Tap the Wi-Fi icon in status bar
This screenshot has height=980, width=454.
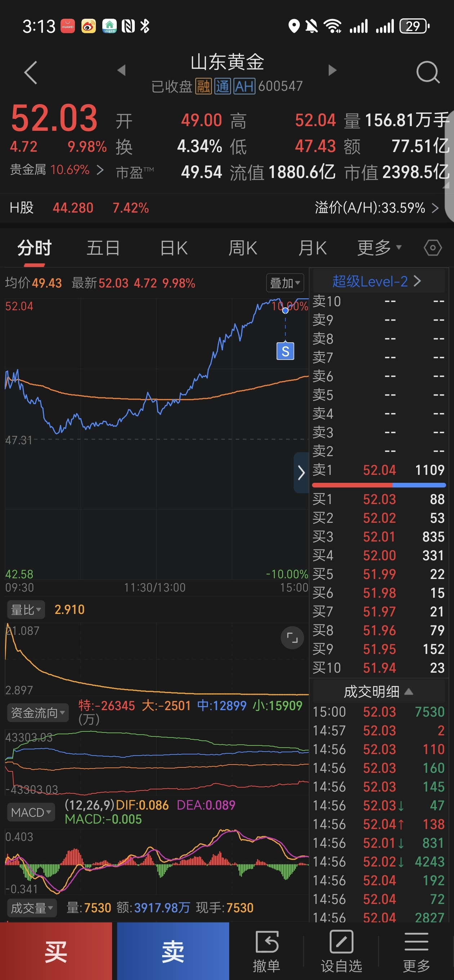332,26
